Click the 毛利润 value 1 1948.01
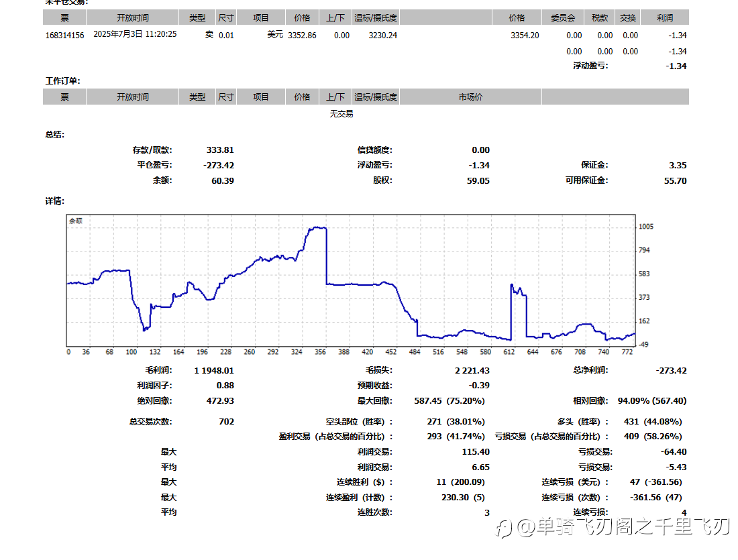738x560 pixels. click(x=213, y=371)
